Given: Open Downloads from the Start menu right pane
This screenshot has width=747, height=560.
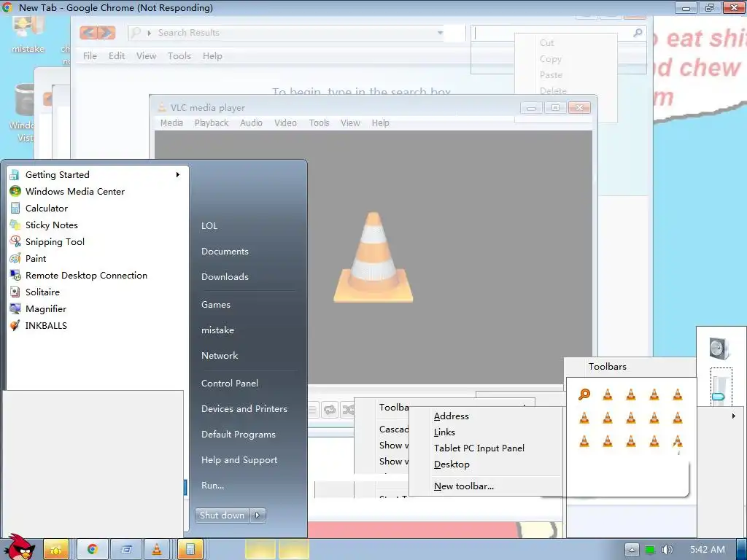Looking at the screenshot, I should 225,276.
